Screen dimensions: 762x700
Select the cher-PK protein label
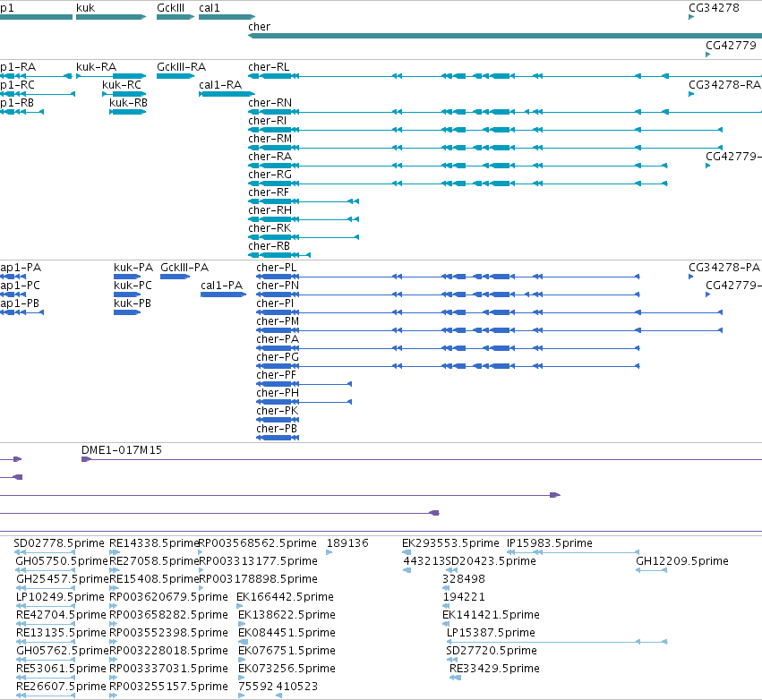pos(278,412)
